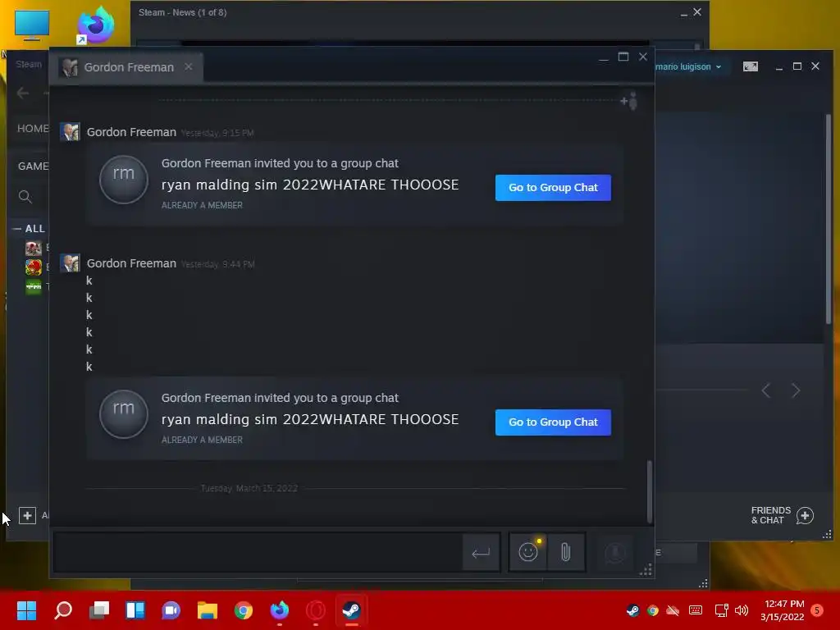840x630 pixels.
Task: Open the volume control tray icon
Action: tap(742, 610)
